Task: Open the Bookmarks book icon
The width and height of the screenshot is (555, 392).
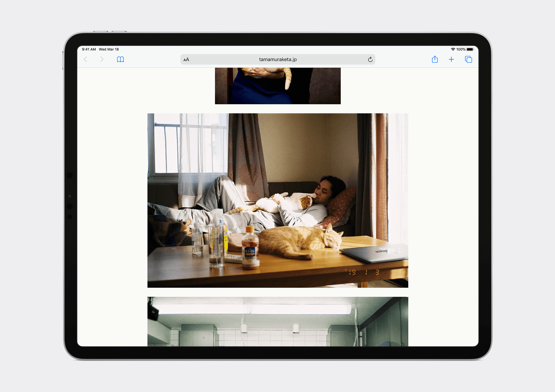Action: pos(120,59)
